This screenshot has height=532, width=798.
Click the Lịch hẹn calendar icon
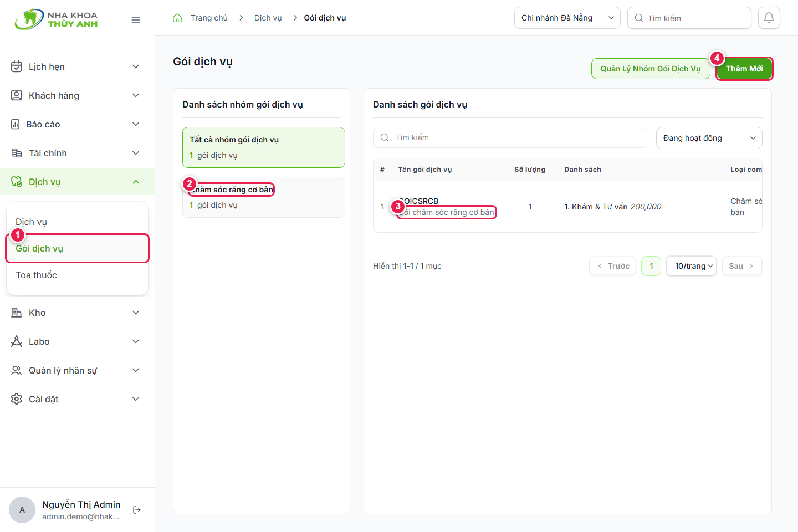[x=17, y=66]
